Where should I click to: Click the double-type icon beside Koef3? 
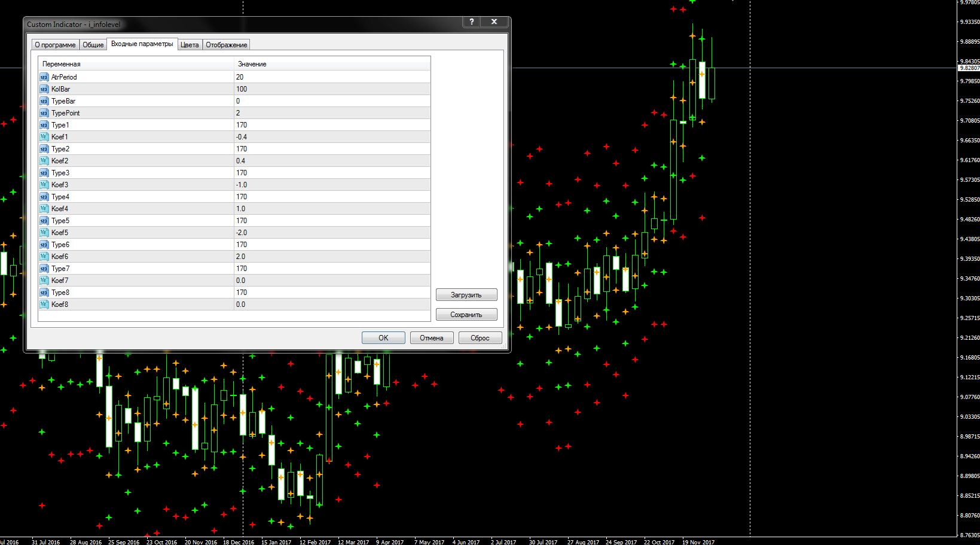[44, 185]
